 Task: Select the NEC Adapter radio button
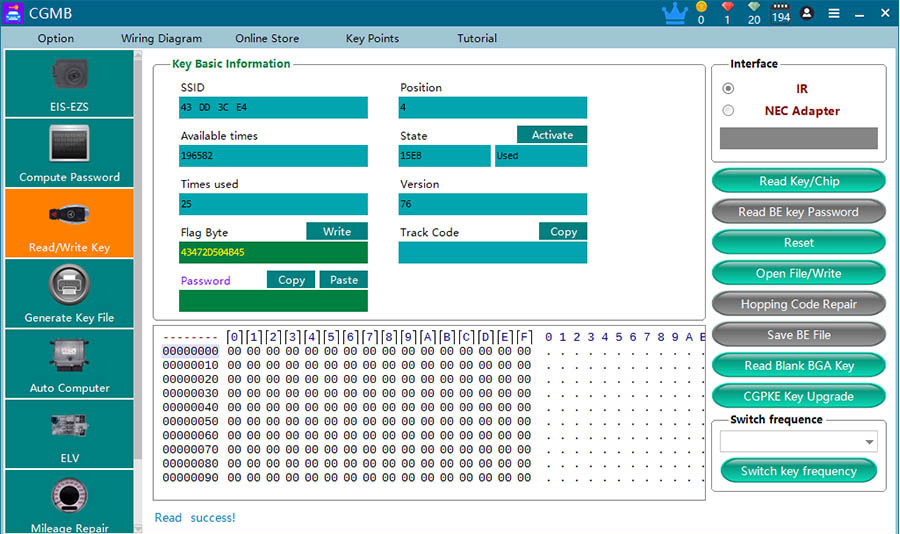click(x=728, y=111)
